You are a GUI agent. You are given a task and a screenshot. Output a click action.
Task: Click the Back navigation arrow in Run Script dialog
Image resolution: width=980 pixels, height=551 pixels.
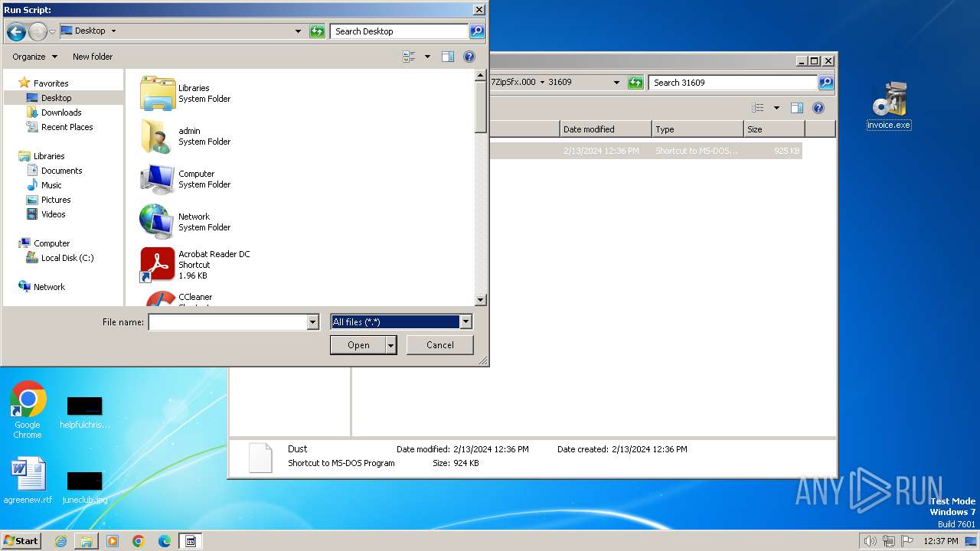tap(16, 31)
